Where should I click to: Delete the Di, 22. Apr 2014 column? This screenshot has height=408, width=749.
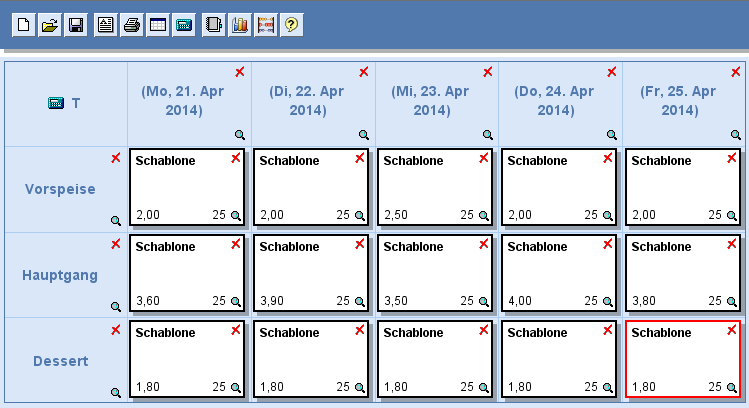pyautogui.click(x=364, y=72)
